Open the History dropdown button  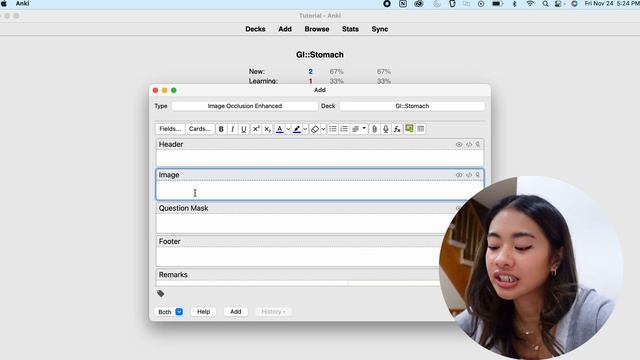[x=273, y=312]
